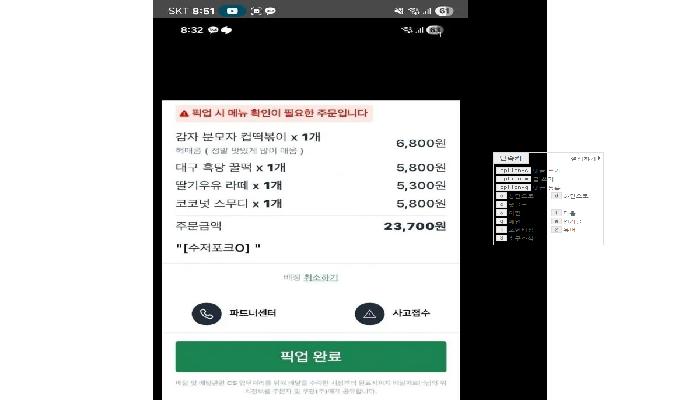700x400 pixels.
Task: Tap the talk bubble icon next to 8:32
Action: coord(213,30)
